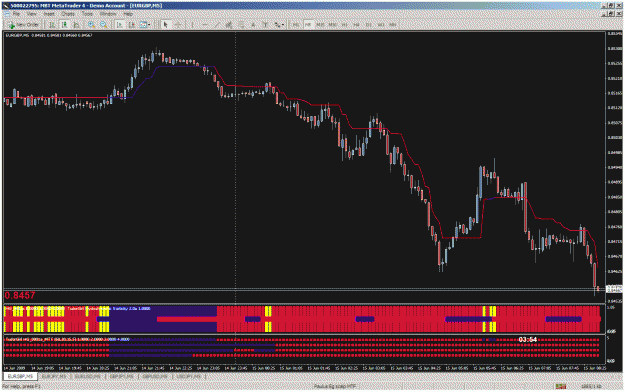Switch chart to bar chart style
Image resolution: width=625 pixels, height=392 pixels.
52,25
